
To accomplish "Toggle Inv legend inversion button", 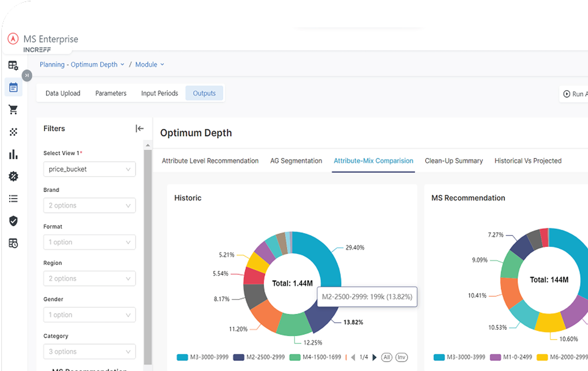I will 401,357.
